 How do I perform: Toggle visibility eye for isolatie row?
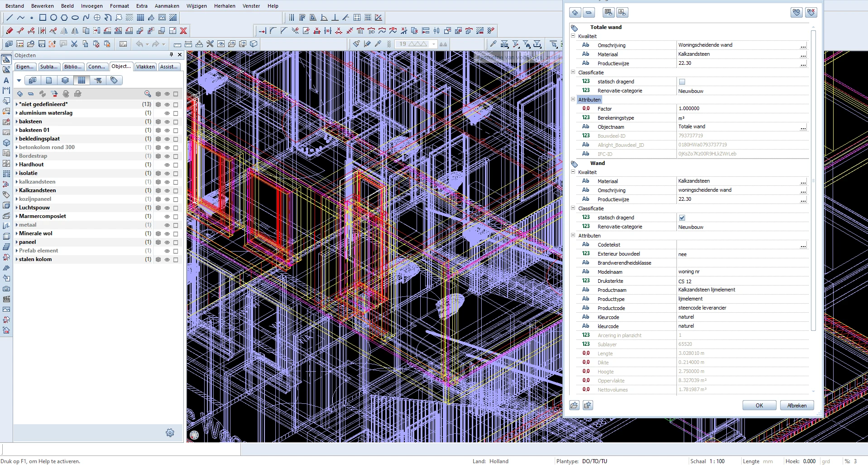[x=167, y=174]
